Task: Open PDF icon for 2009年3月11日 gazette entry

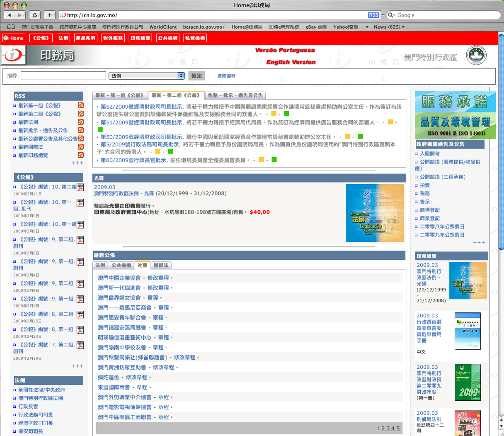Action: coord(80,188)
